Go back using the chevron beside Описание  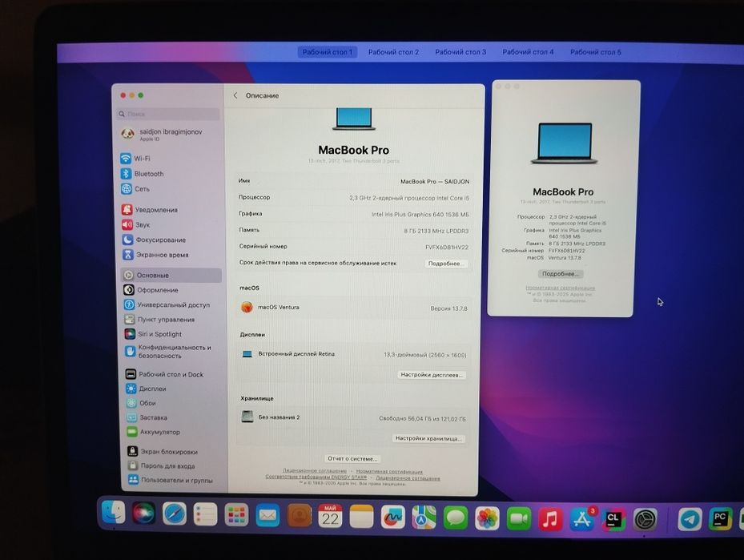point(235,95)
